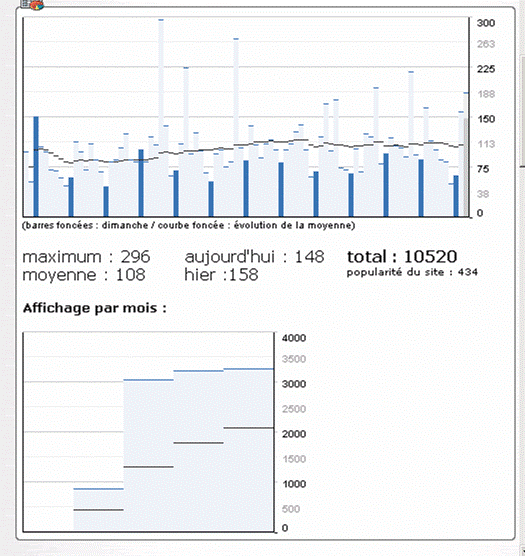Click the 'total : 10520' figure

(402, 257)
